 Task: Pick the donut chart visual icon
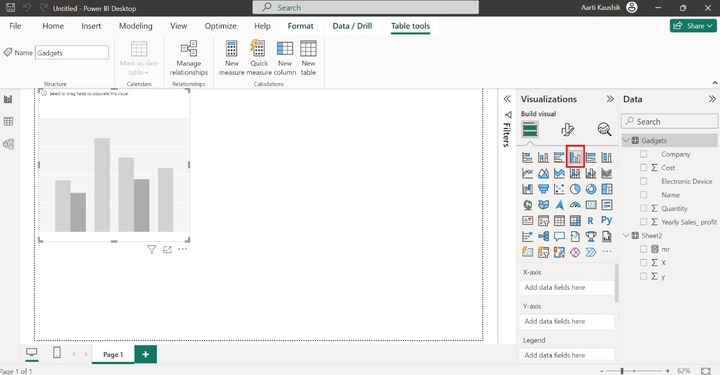click(591, 189)
